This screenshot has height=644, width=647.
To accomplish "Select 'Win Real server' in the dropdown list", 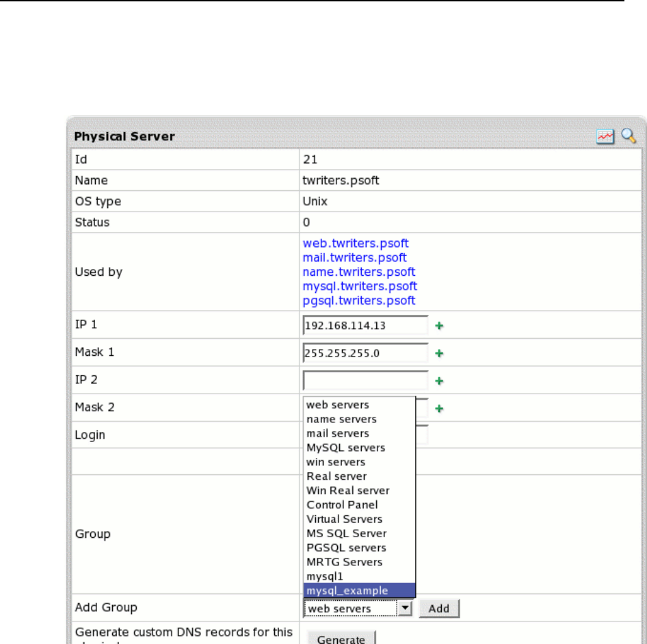I will [359, 491].
